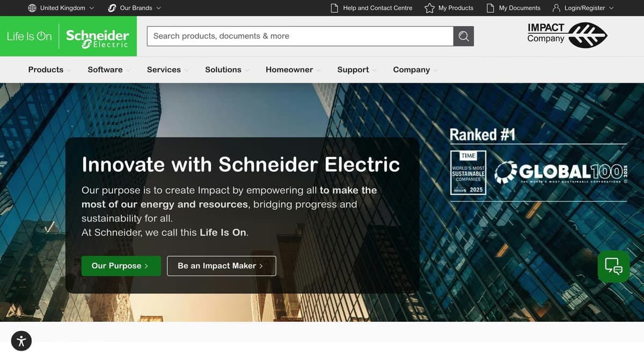Screen dimensions: 644x362
Task: Click the Our Purpose button
Action: point(121,265)
